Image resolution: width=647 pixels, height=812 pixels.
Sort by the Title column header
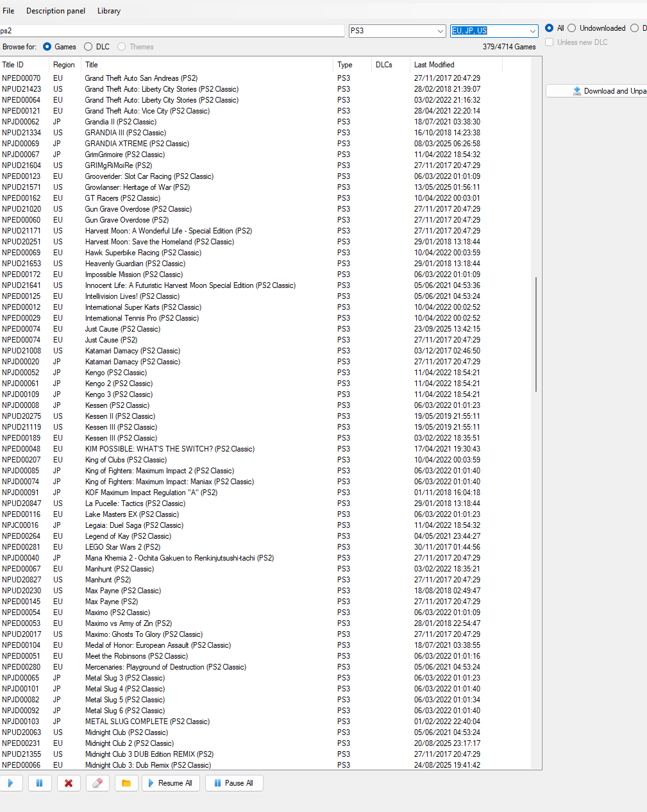click(207, 65)
